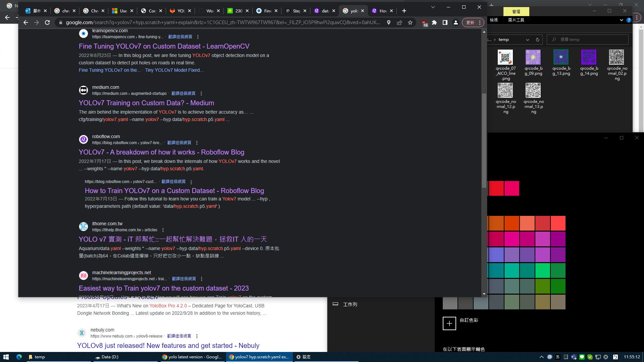This screenshot has width=644, height=362.
Task: Pick the teal accent color swatch
Action: 512,270
